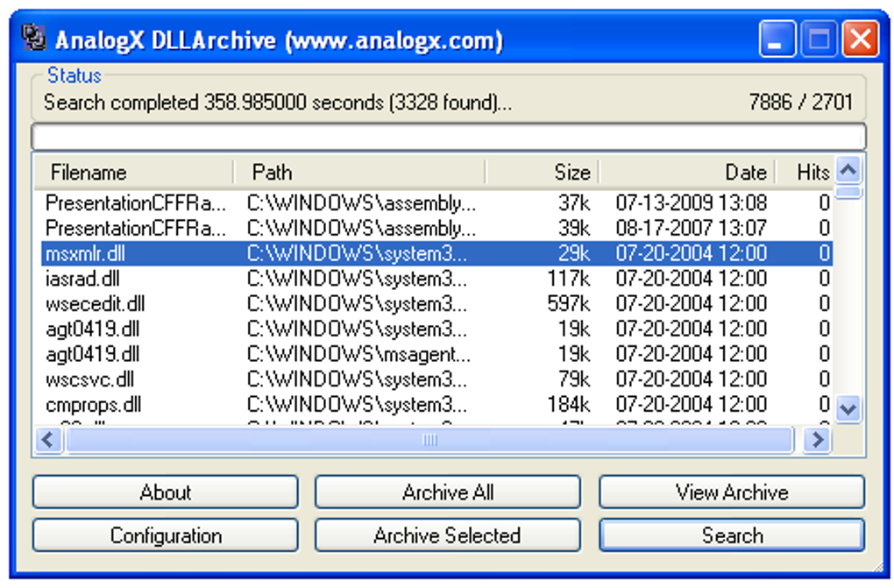Screen dimensions: 894x588
Task: Click the 08-17-2007 13:07 date cell
Action: pyautogui.click(x=691, y=228)
